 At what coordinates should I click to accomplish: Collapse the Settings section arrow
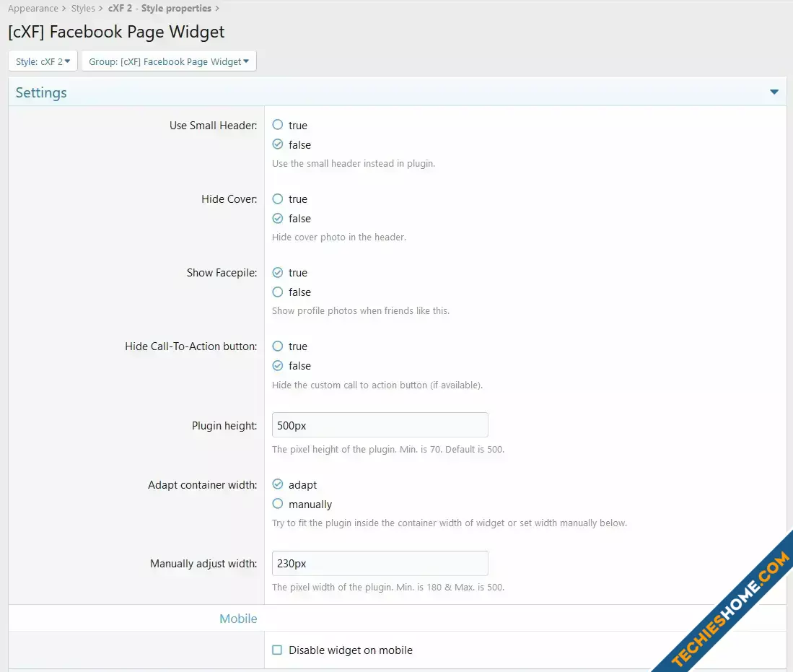click(x=774, y=92)
